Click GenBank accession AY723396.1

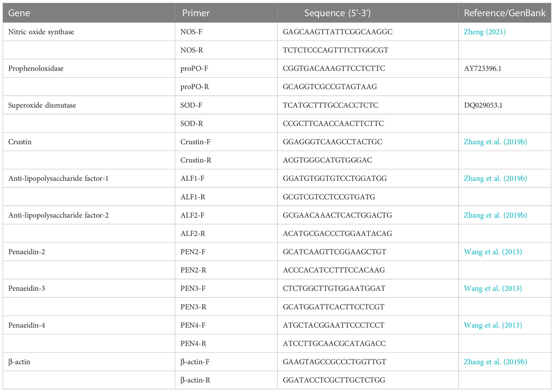(483, 69)
